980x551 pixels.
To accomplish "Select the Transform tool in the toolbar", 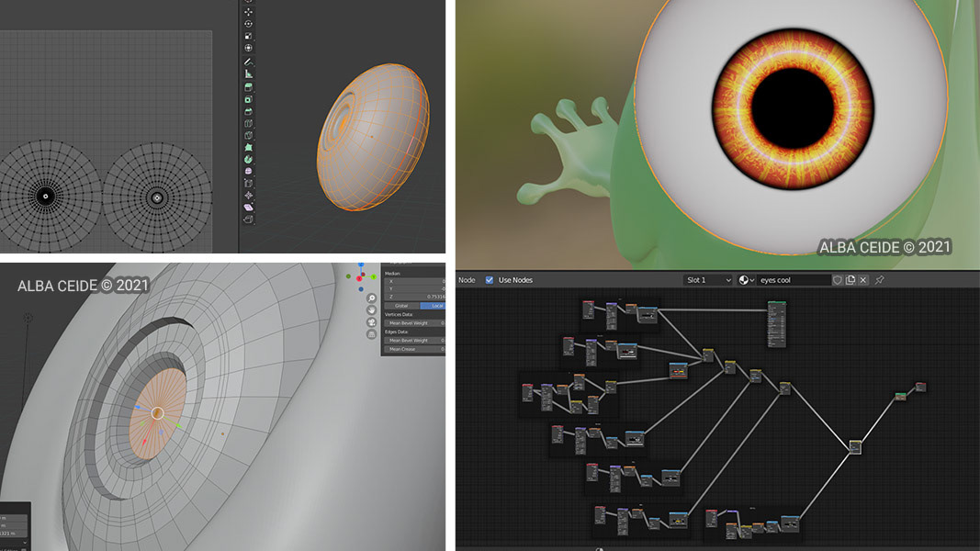I will [248, 48].
